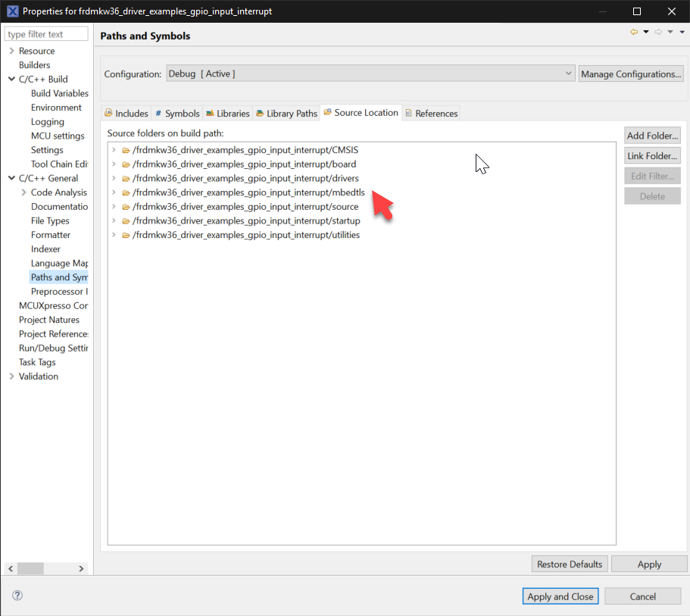The width and height of the screenshot is (690, 616).
Task: Click the sidebar horizontal scrollbar thumb
Action: 30,568
